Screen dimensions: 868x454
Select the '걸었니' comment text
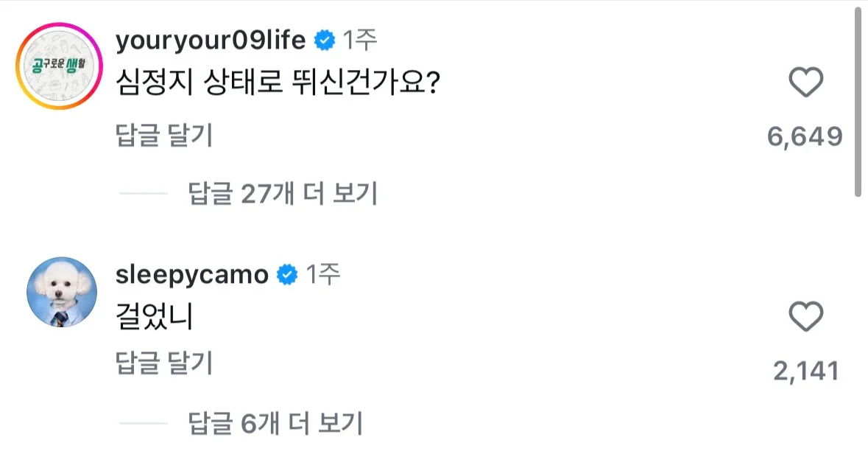154,318
